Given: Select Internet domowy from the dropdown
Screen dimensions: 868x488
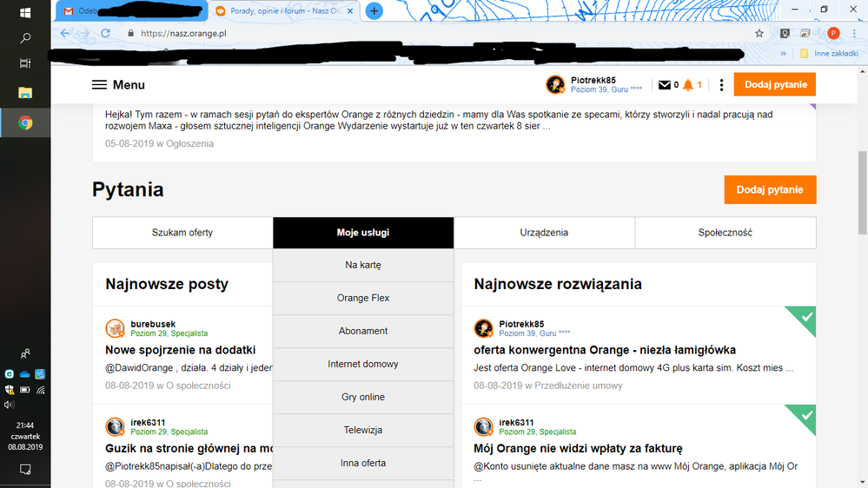Looking at the screenshot, I should pyautogui.click(x=363, y=364).
